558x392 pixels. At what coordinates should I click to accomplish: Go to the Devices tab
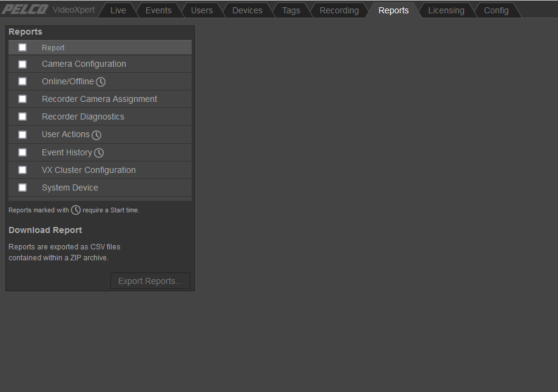(247, 10)
